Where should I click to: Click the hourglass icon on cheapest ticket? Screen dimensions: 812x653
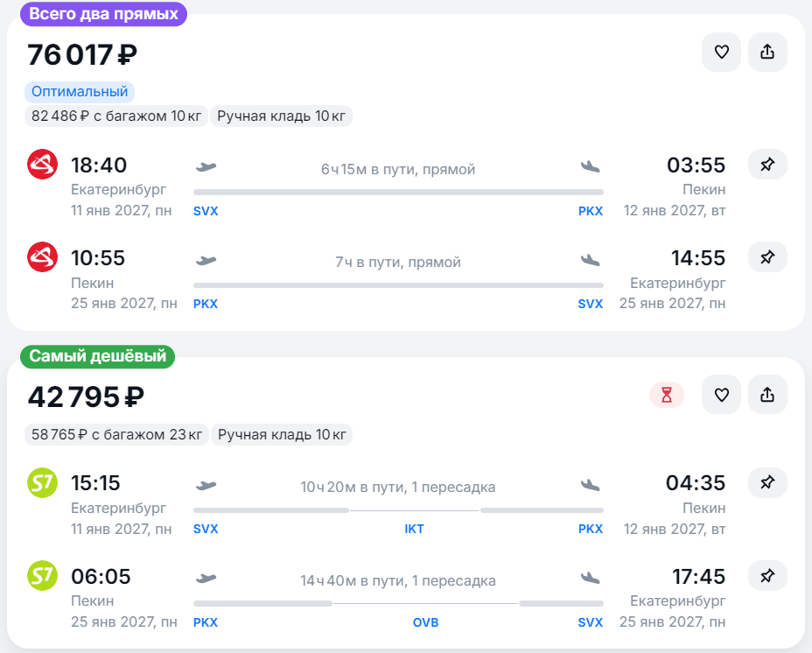coord(667,395)
